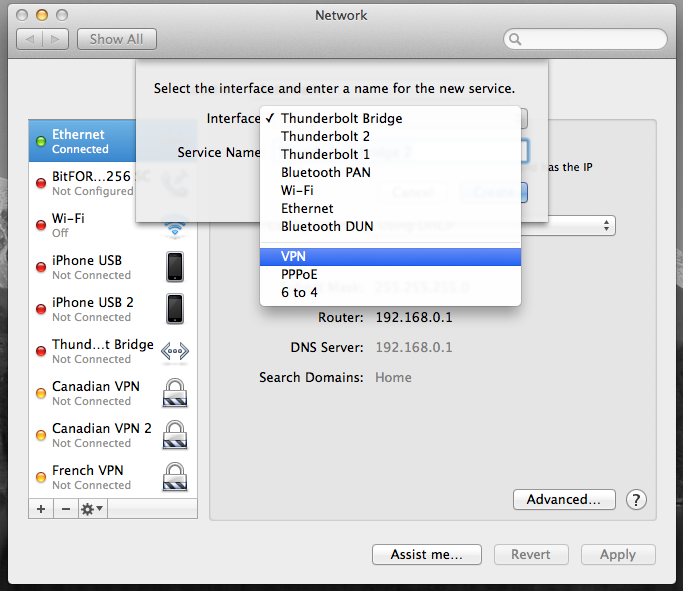Click the Wi-Fi signal icon in sidebar
This screenshot has height=591, width=683.
click(175, 226)
